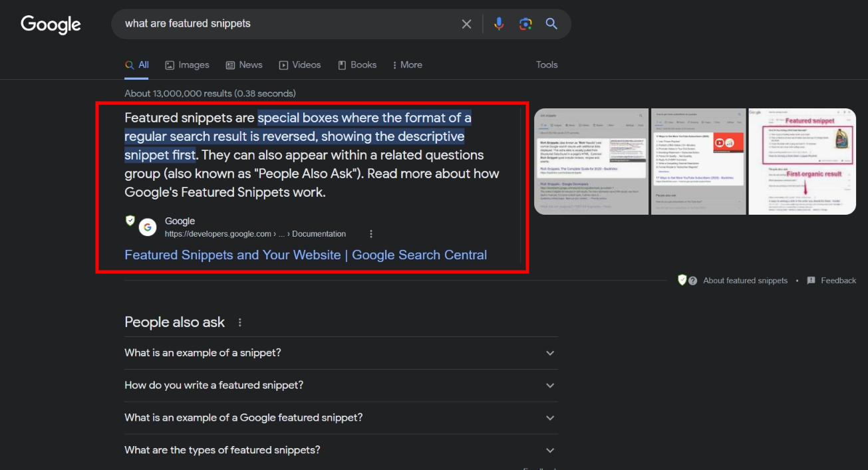Click the People also ask options dots
Viewport: 868px width, 470px height.
240,322
